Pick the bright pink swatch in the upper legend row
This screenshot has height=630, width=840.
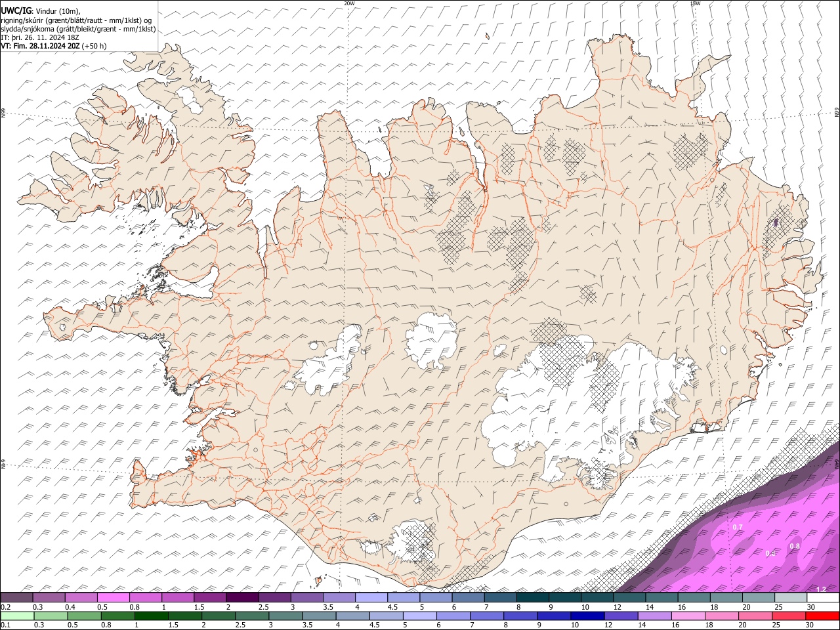point(113,597)
